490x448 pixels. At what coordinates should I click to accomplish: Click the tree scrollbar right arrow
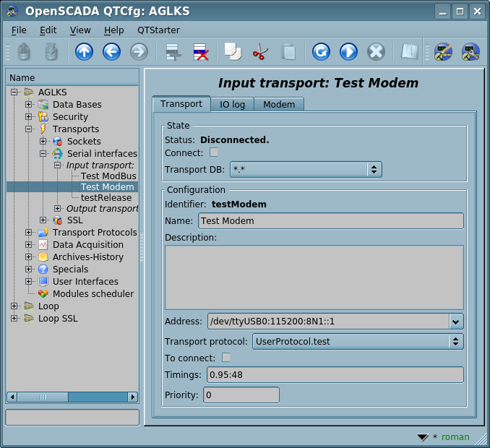click(133, 397)
